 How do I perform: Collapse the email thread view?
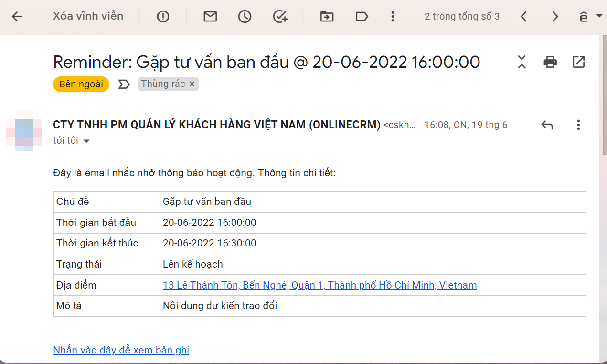[522, 62]
